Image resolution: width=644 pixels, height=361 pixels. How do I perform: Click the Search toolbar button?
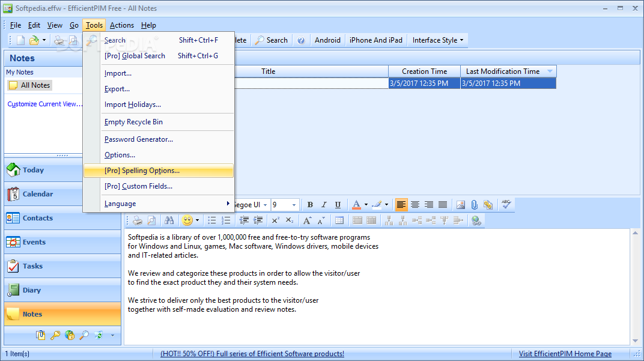pos(272,40)
